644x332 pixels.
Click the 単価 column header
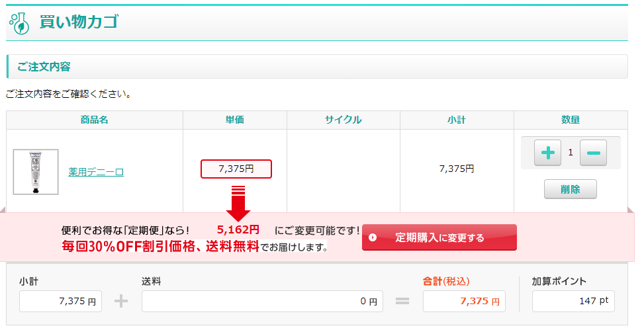pos(235,120)
